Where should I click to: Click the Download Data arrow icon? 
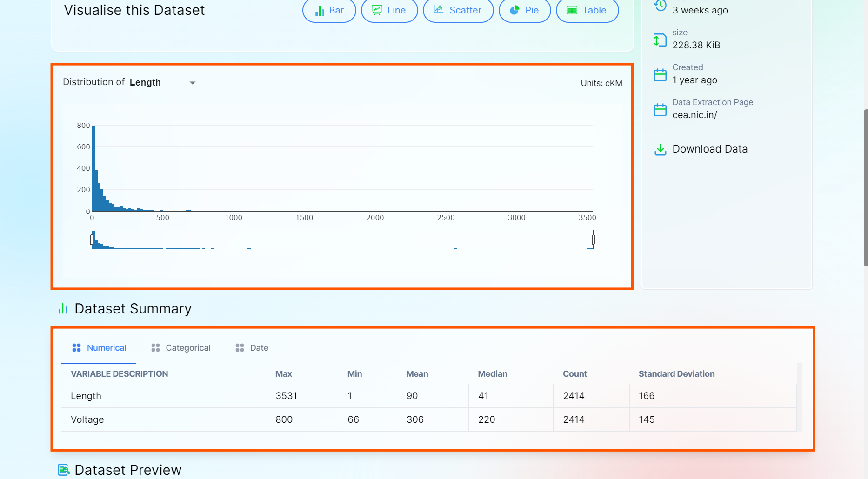660,149
